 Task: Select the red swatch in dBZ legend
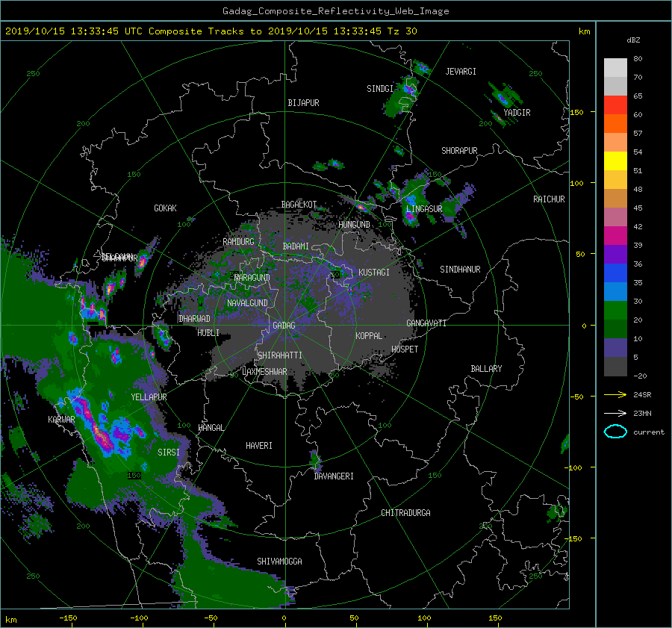click(615, 105)
